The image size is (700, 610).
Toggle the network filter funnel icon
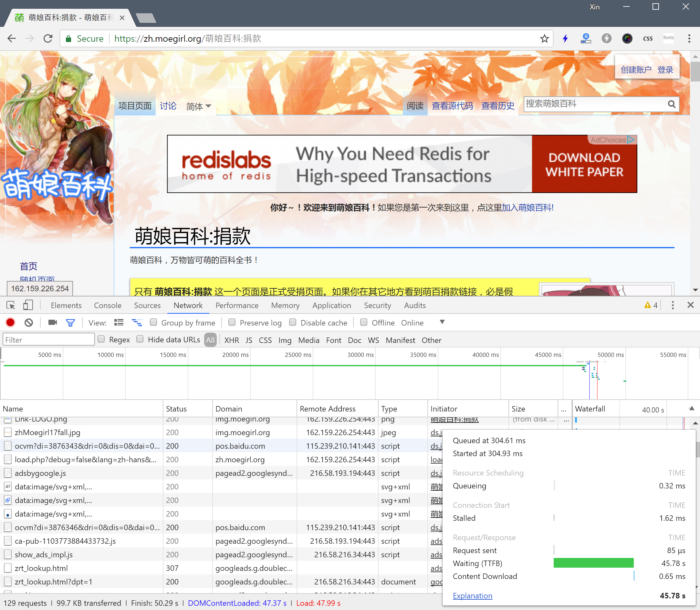coord(70,322)
